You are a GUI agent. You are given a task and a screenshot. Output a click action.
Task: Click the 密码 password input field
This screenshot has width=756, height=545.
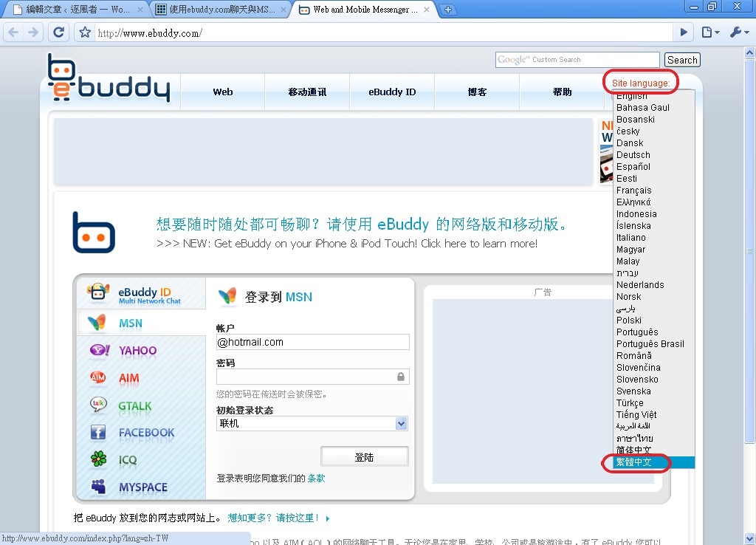pyautogui.click(x=313, y=377)
